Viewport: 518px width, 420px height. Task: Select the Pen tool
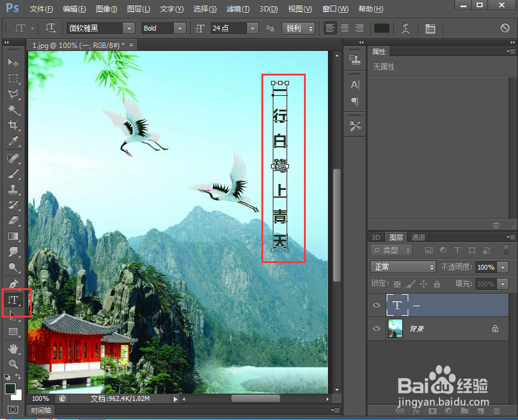(13, 283)
